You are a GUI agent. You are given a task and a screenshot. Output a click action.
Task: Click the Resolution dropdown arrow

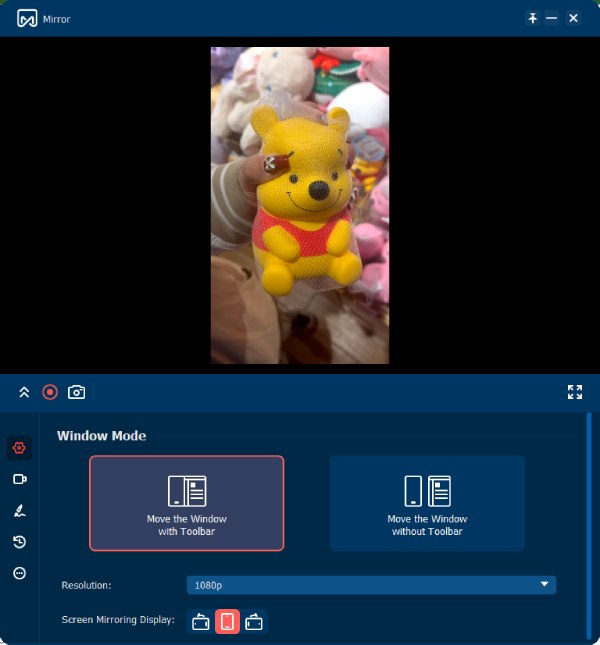click(544, 585)
